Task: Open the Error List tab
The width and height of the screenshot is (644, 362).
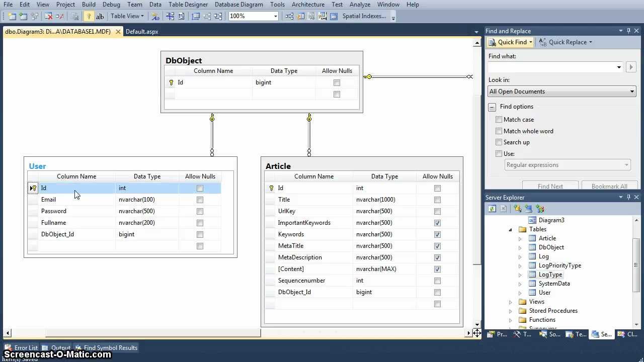Action: click(x=21, y=347)
